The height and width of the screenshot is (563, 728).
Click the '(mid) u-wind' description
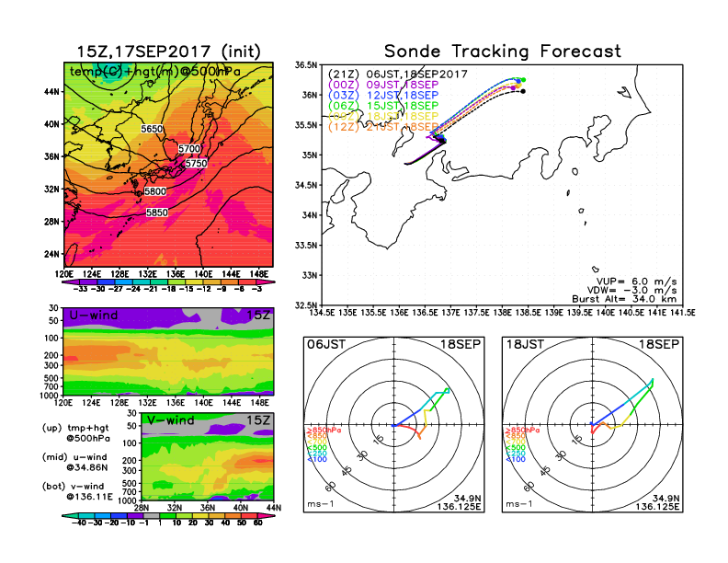74,457
